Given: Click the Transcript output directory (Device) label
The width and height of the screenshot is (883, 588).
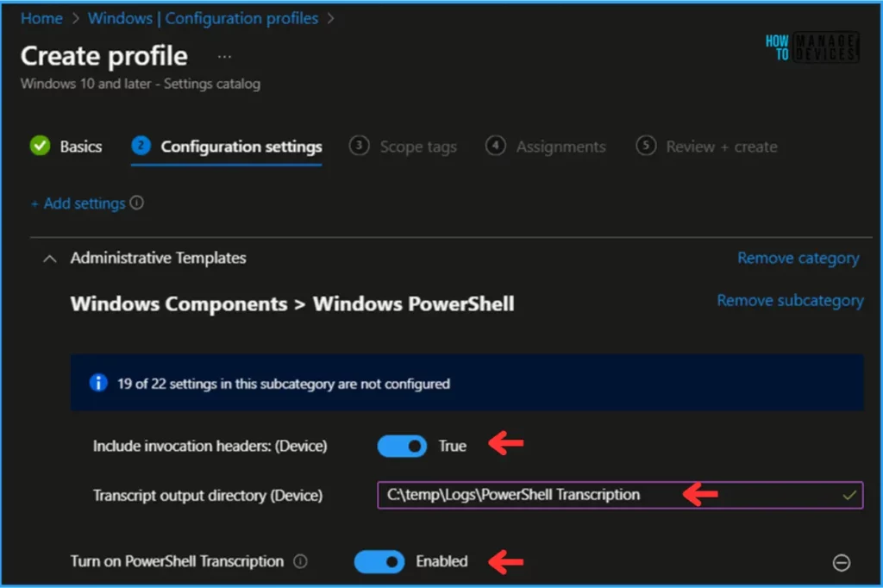Looking at the screenshot, I should tap(207, 496).
